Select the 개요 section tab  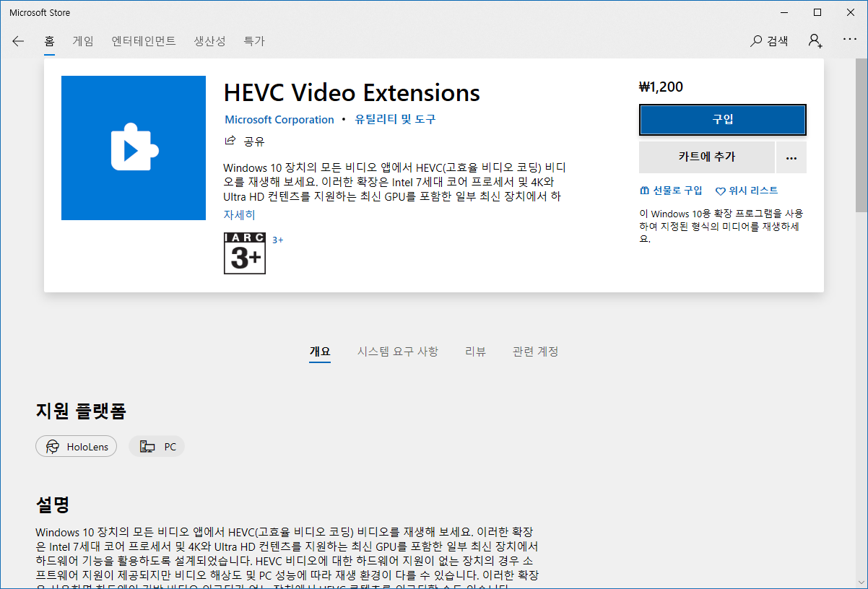(x=320, y=352)
